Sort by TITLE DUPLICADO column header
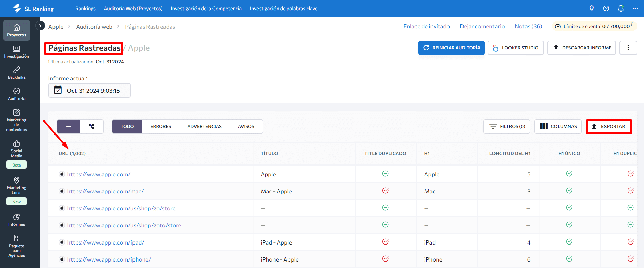This screenshot has height=268, width=644. click(385, 153)
